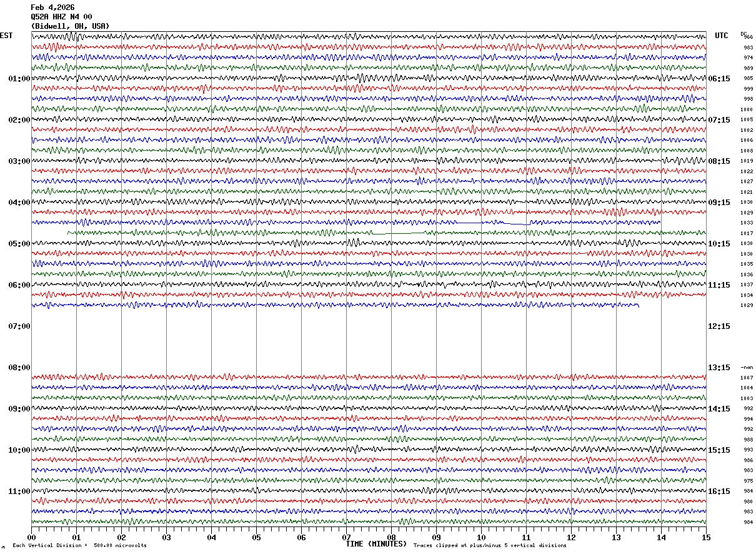Viewport: 756px width, 554px height.
Task: Click the "05:00" EST hour label
Action: 19,244
